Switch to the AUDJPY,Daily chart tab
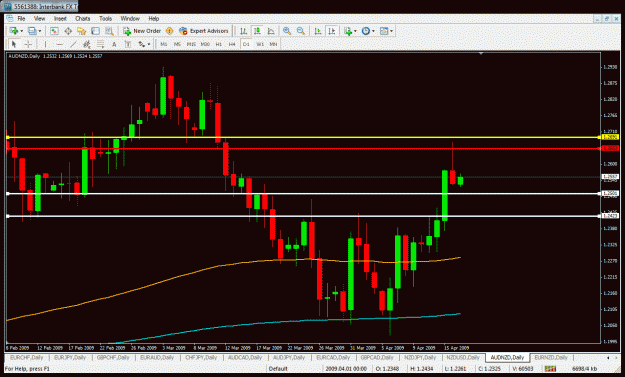The height and width of the screenshot is (377, 625). click(289, 357)
